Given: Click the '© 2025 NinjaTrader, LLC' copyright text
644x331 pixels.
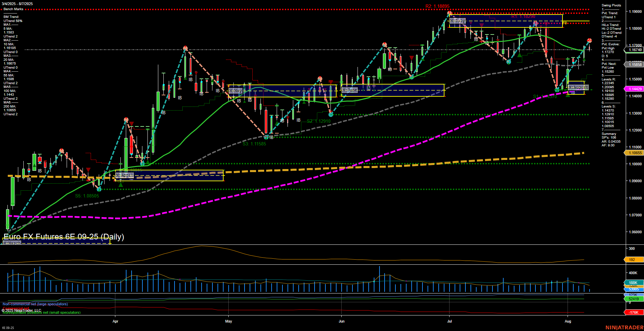Looking at the screenshot, I should (x=21, y=310).
